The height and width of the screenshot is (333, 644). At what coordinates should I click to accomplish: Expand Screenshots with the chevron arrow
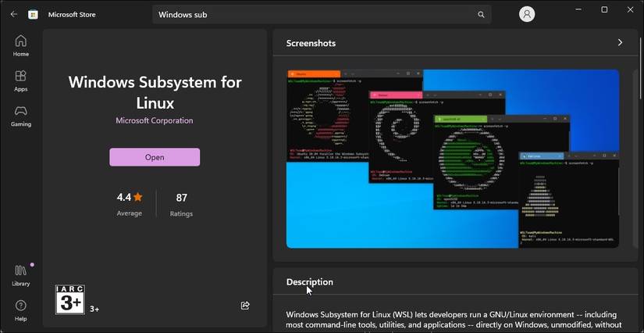(620, 43)
